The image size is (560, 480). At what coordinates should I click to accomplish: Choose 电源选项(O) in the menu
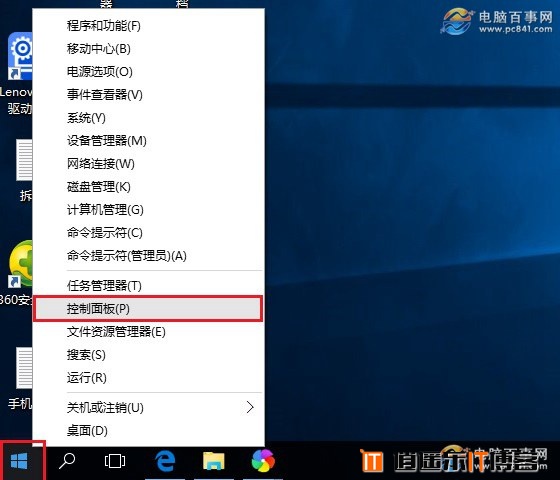tap(148, 72)
